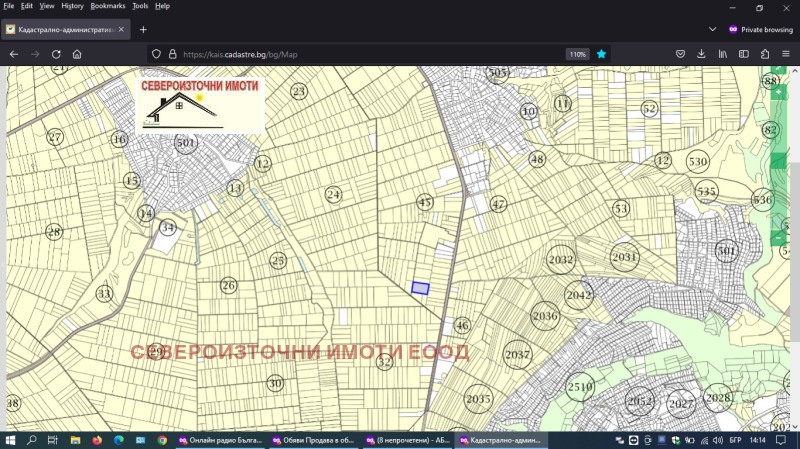Image resolution: width=800 pixels, height=449 pixels.
Task: Show the tracking protection shield info
Action: point(156,54)
